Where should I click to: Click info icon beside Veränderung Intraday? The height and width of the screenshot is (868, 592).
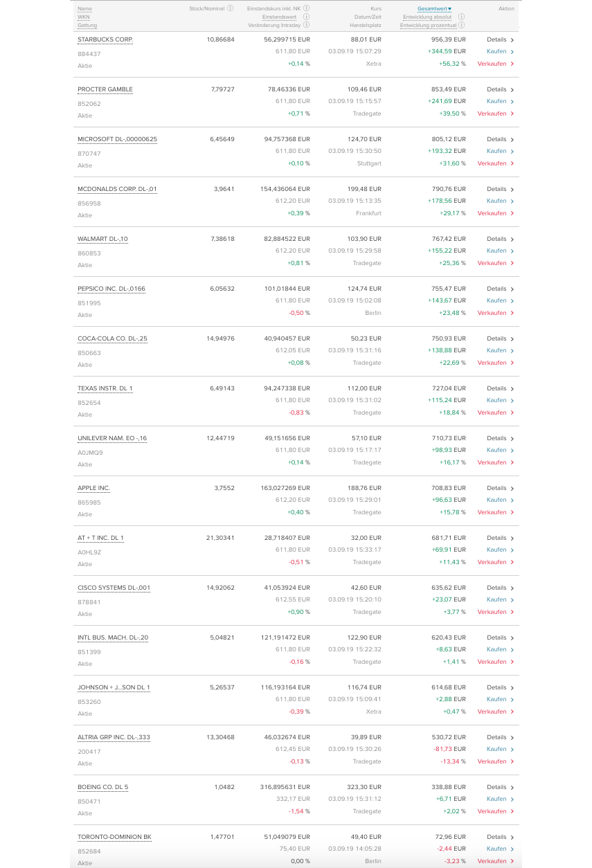tap(306, 25)
